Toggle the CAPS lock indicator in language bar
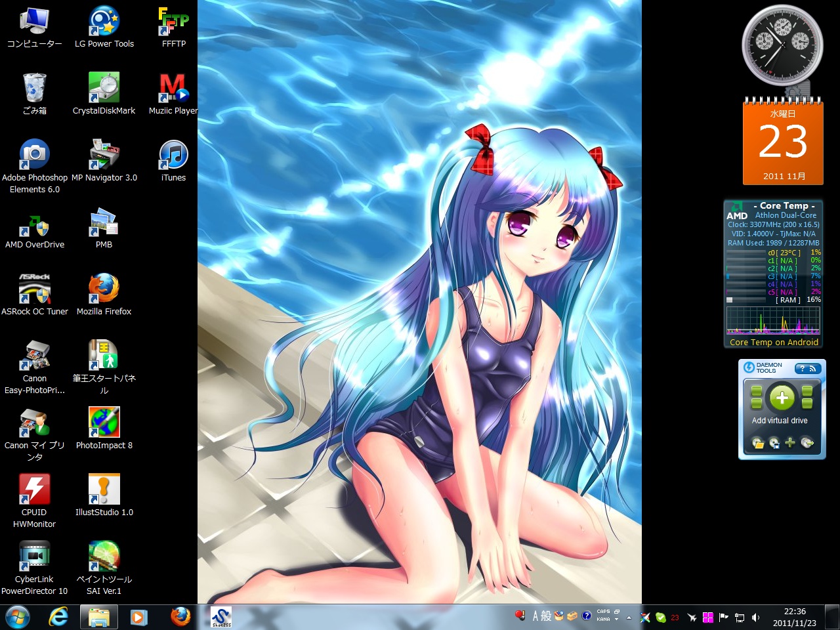This screenshot has width=840, height=630. (x=603, y=612)
